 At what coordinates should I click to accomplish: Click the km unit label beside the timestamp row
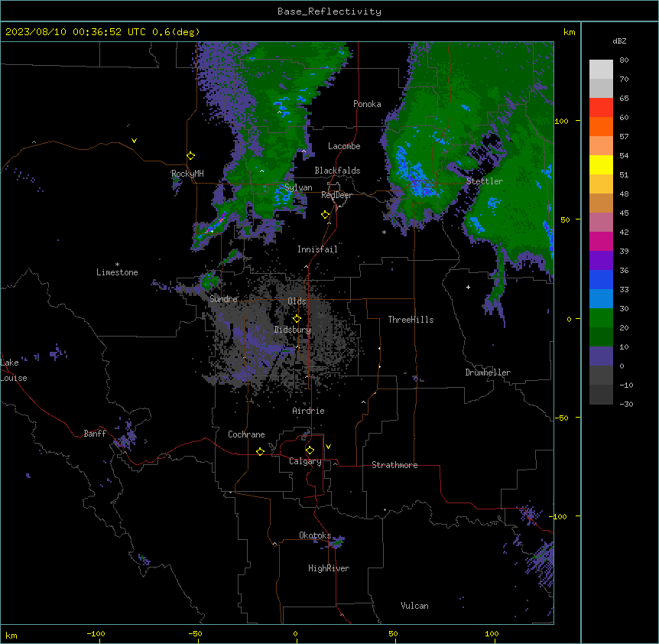(570, 32)
